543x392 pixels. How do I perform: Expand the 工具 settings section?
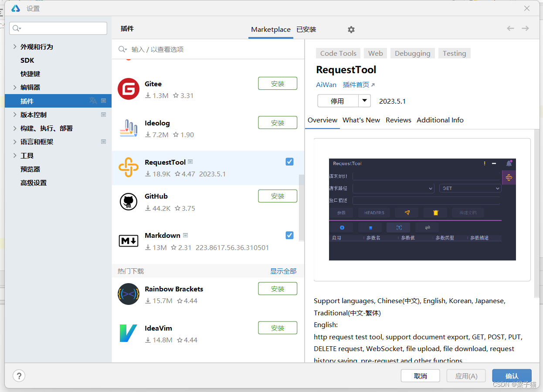point(15,155)
